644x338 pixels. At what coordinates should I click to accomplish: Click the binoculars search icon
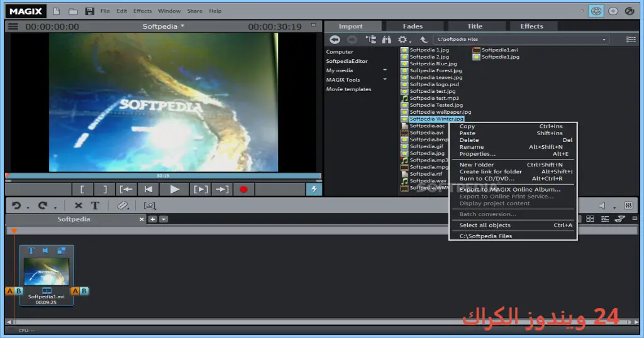click(x=387, y=40)
